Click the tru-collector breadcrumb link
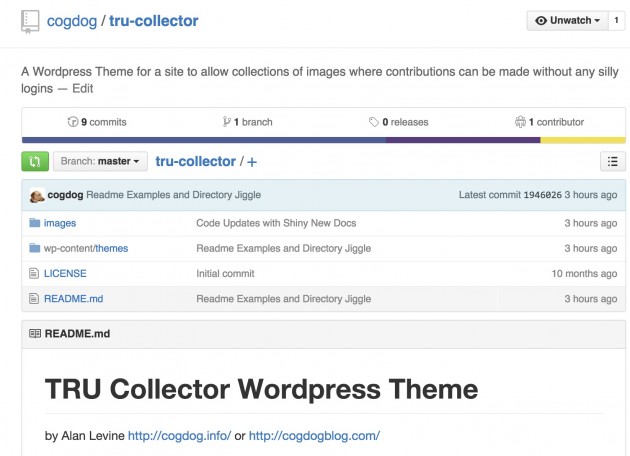 pyautogui.click(x=196, y=162)
